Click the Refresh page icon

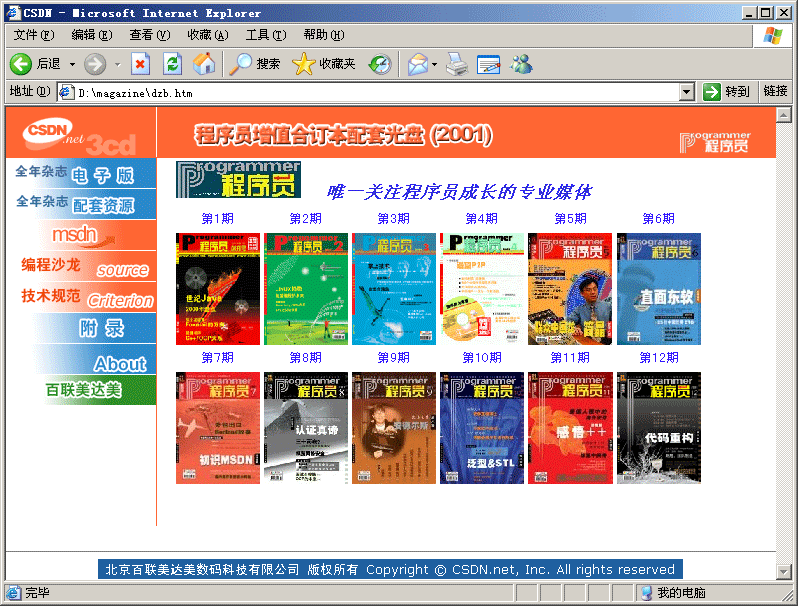(x=172, y=64)
